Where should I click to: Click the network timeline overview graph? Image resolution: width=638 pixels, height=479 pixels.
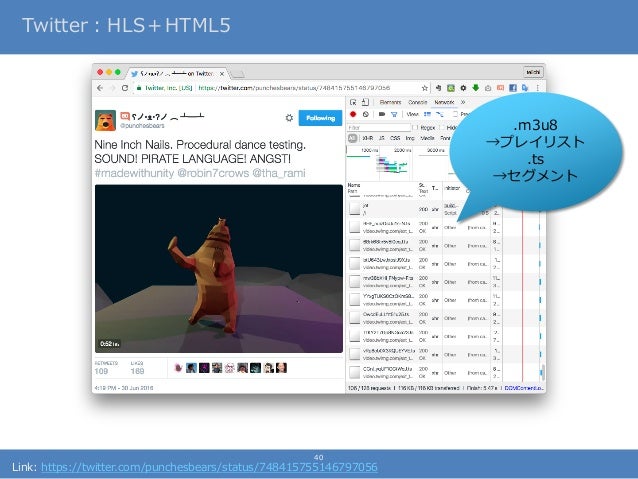pos(398,164)
